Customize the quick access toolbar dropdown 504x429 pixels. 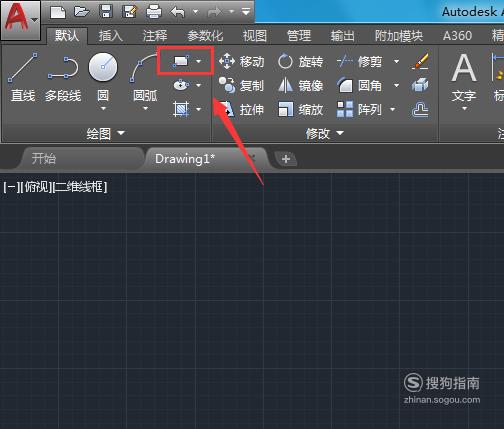(246, 12)
